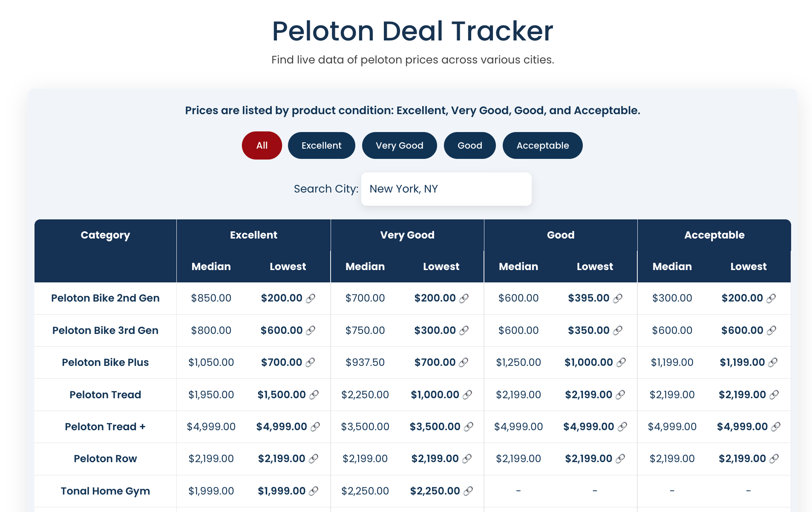Open link icon for Peloton Row Very Good lowest
Viewport: 812px width, 512px height.
point(467,459)
